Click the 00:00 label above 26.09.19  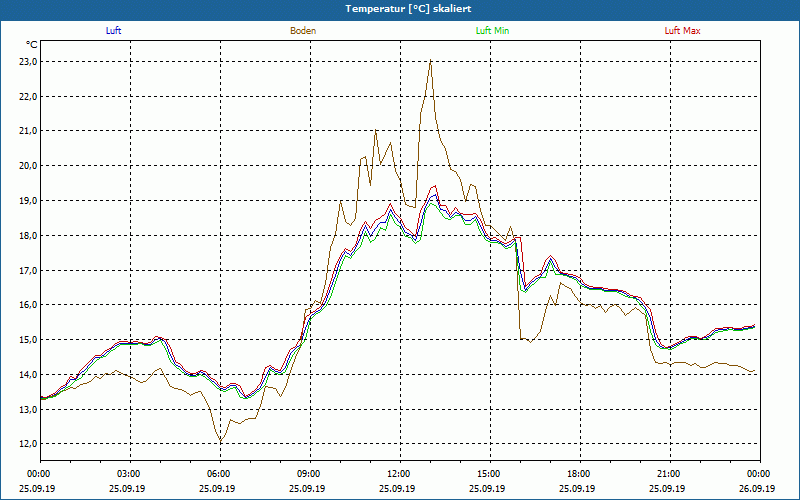pyautogui.click(x=757, y=474)
